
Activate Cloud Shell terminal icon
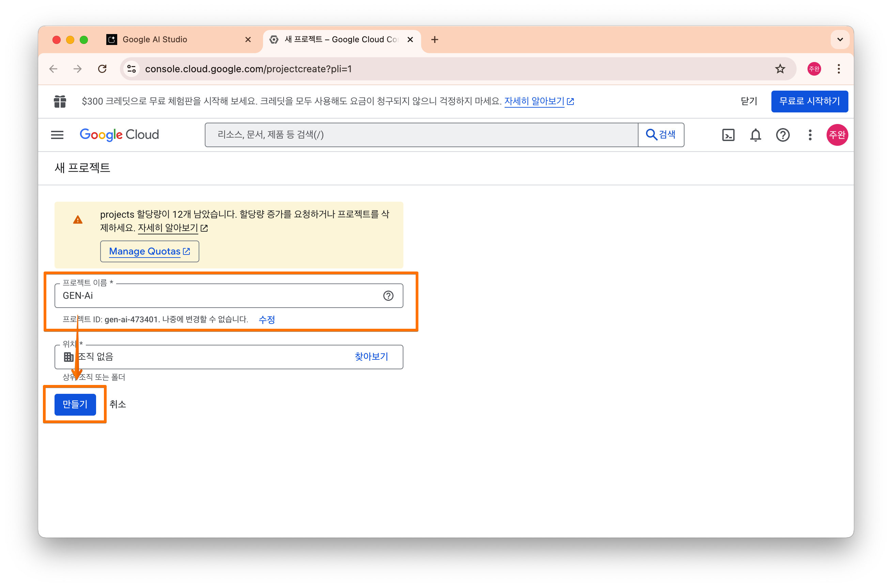728,135
